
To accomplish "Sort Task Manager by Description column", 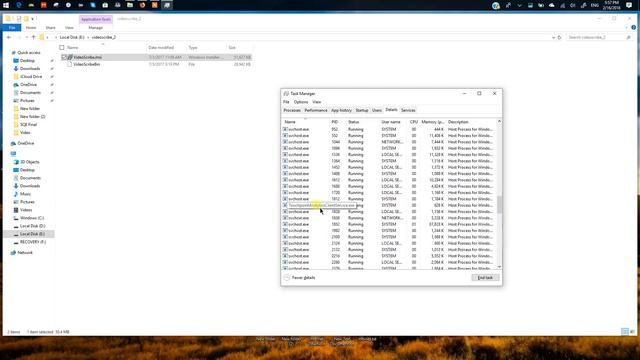I will click(458, 122).
